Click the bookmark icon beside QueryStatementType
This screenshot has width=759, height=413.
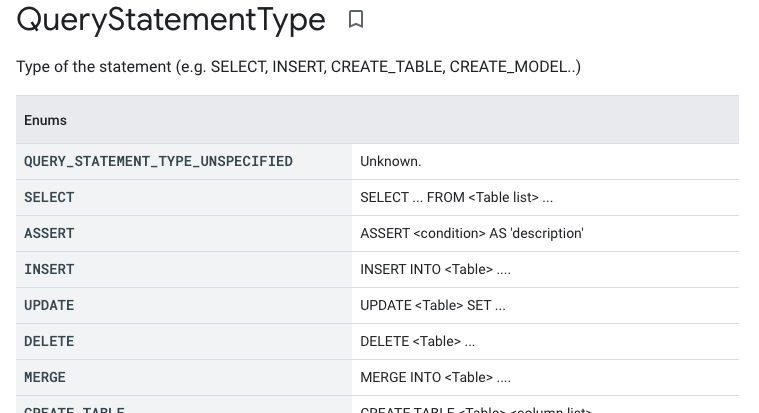point(355,19)
